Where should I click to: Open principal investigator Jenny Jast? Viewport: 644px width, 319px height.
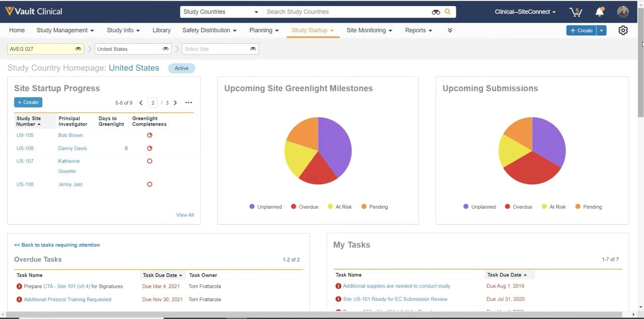[x=70, y=184]
